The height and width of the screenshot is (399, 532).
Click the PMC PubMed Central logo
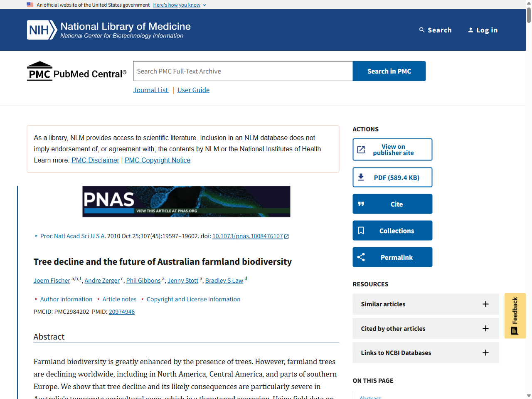[x=76, y=71]
